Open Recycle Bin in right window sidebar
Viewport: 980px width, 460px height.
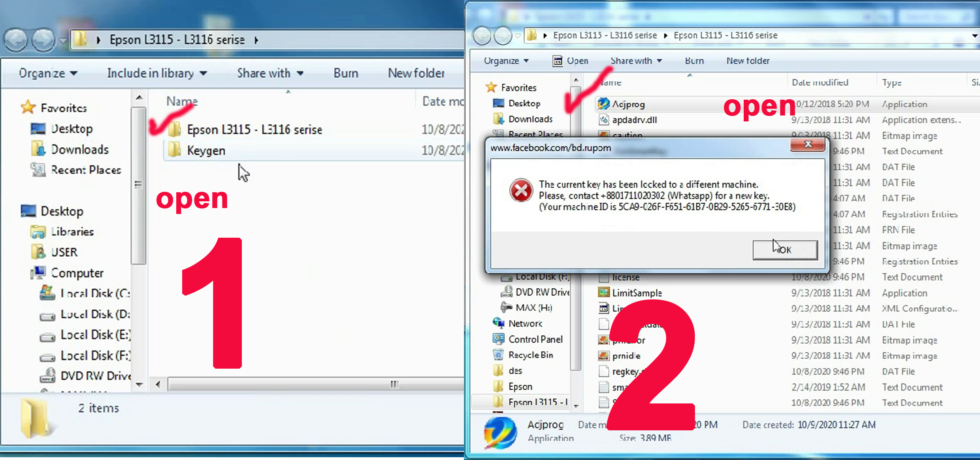(523, 355)
